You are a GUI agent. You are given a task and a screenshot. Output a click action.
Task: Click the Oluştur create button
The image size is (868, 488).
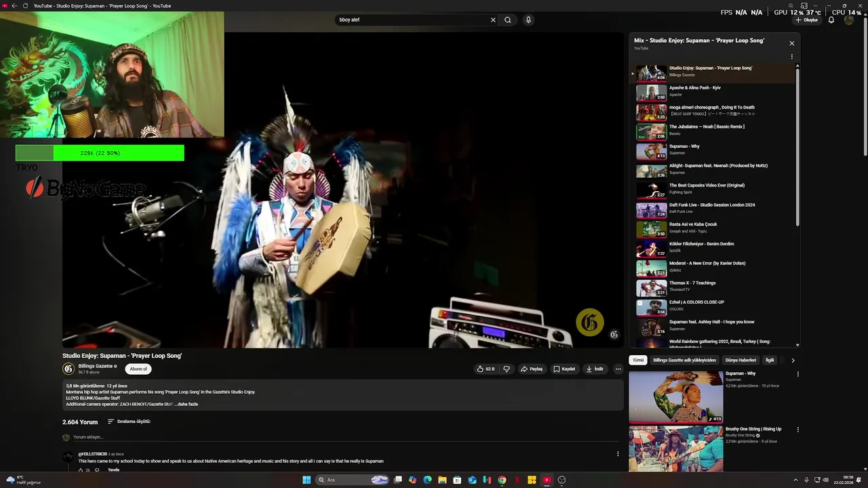tap(807, 20)
